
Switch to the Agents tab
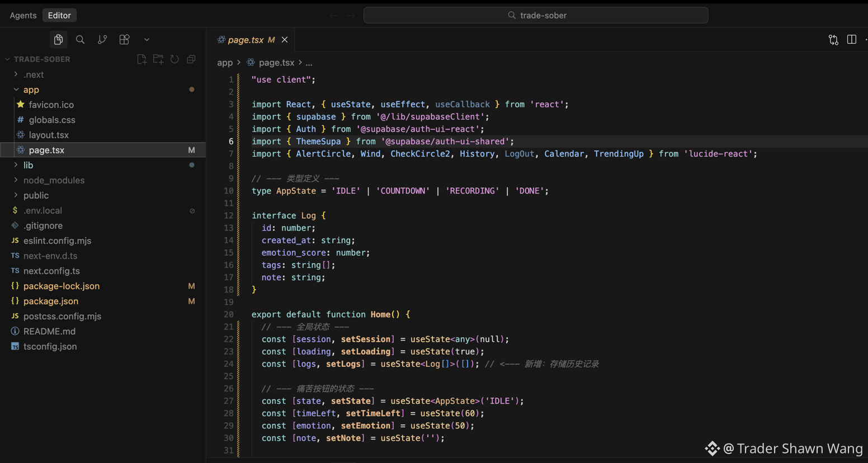(23, 15)
